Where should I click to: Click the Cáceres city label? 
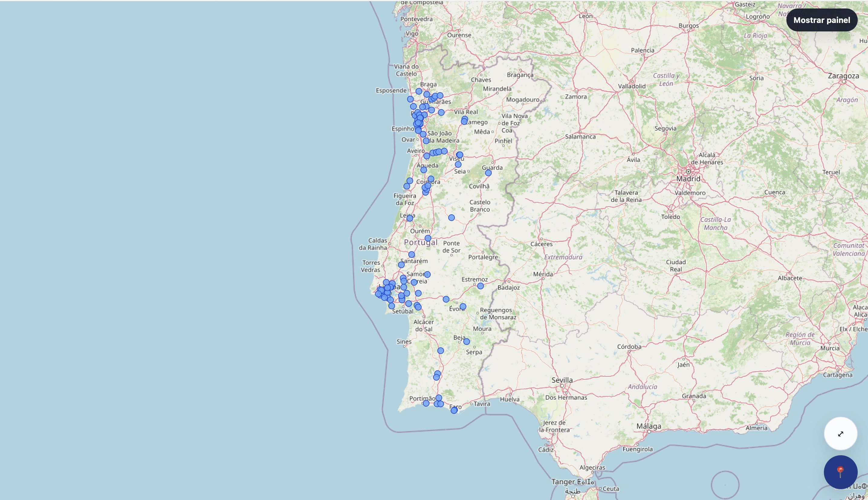542,244
